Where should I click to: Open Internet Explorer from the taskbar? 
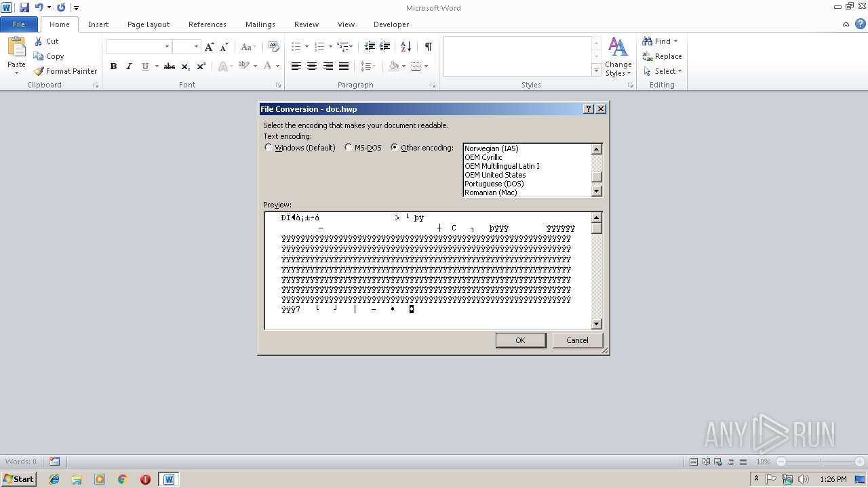(54, 479)
